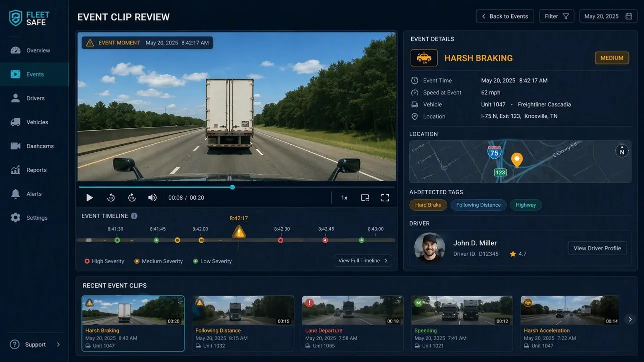The width and height of the screenshot is (644, 362).
Task: Open the Harsh Braking clip thumbnail
Action: (x=133, y=311)
